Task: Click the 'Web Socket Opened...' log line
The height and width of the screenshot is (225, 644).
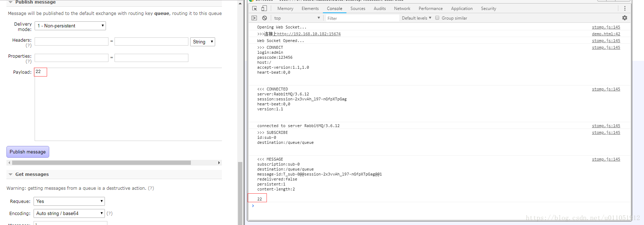Action: pos(280,41)
